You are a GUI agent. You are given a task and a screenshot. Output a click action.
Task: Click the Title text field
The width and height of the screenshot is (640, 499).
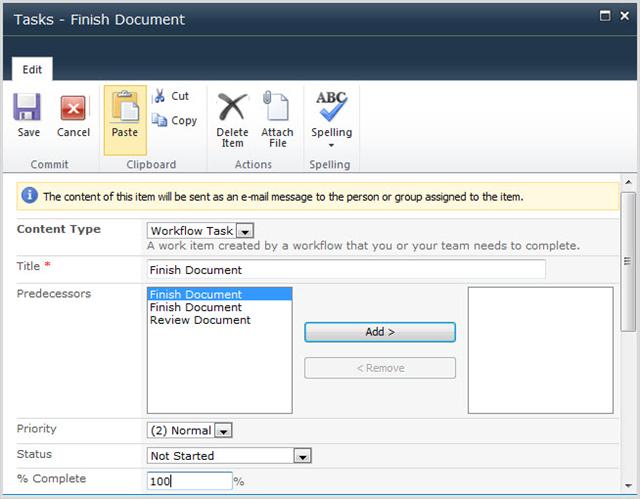[346, 270]
